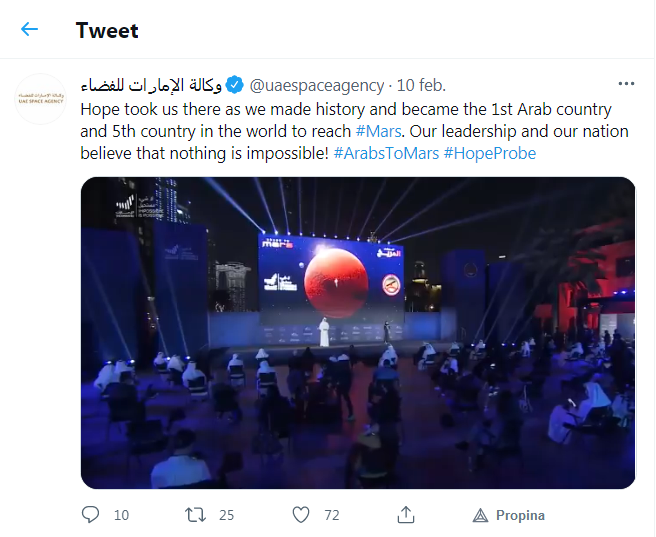656x537 pixels.
Task: View the 25 retweets count
Action: (226, 515)
